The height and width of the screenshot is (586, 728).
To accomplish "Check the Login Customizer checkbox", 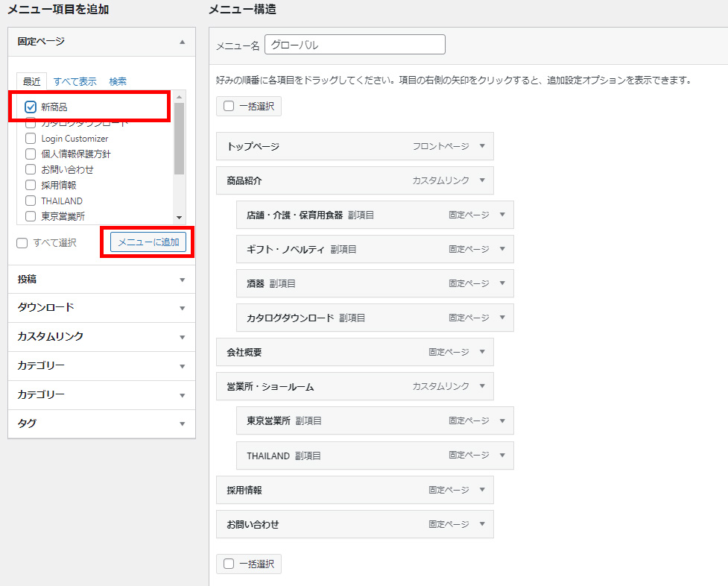I will point(31,139).
